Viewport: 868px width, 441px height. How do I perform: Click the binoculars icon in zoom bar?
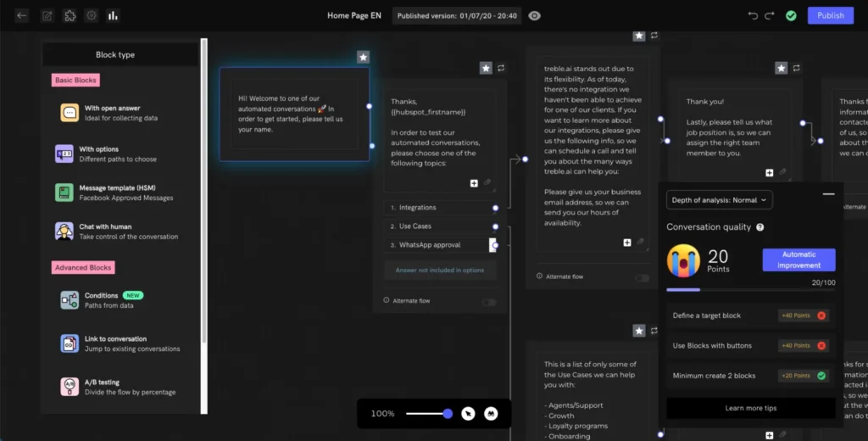[490, 414]
